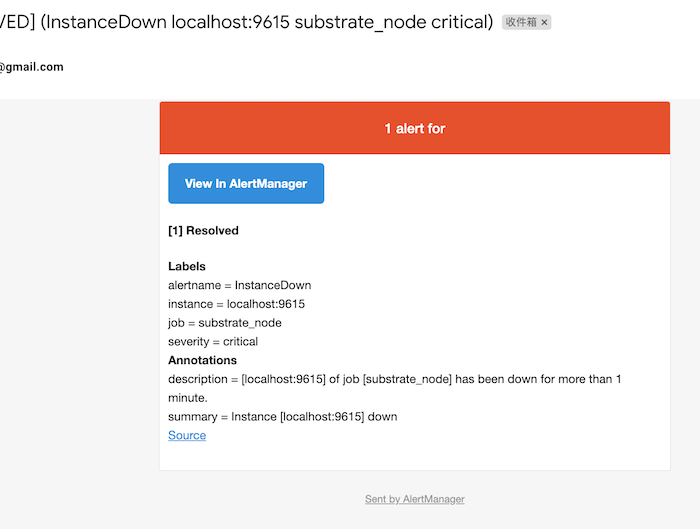Click the 'severity = critical' label line

(x=213, y=342)
